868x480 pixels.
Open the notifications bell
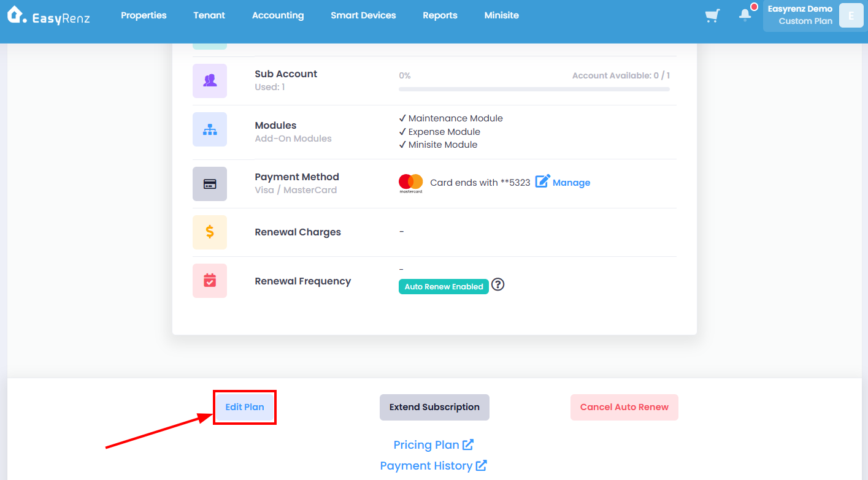pos(745,15)
